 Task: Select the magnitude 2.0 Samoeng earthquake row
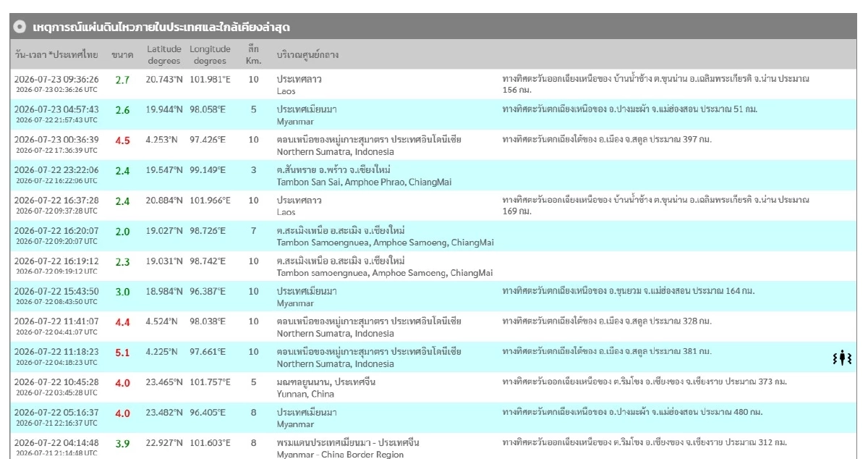433,236
